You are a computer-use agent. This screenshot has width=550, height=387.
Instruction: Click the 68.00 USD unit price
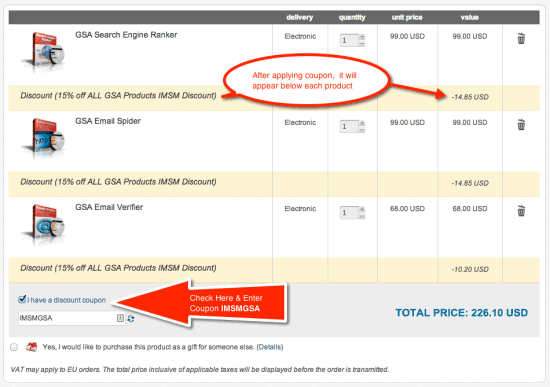[x=407, y=209]
